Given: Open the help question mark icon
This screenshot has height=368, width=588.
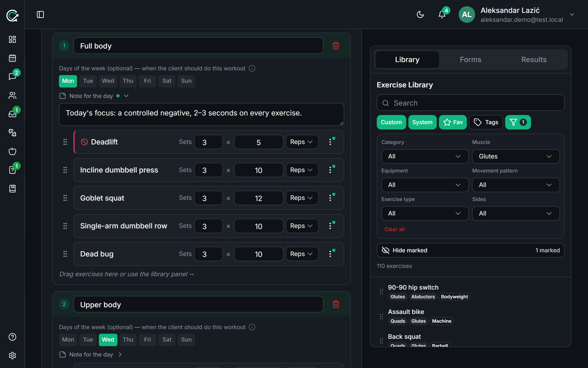Looking at the screenshot, I should (x=12, y=337).
